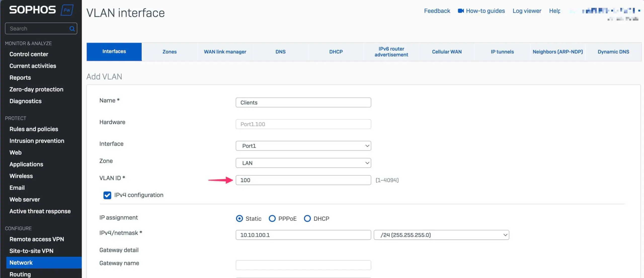Open the IPv6 router advertisement tab
This screenshot has height=278, width=644.
[x=391, y=52]
